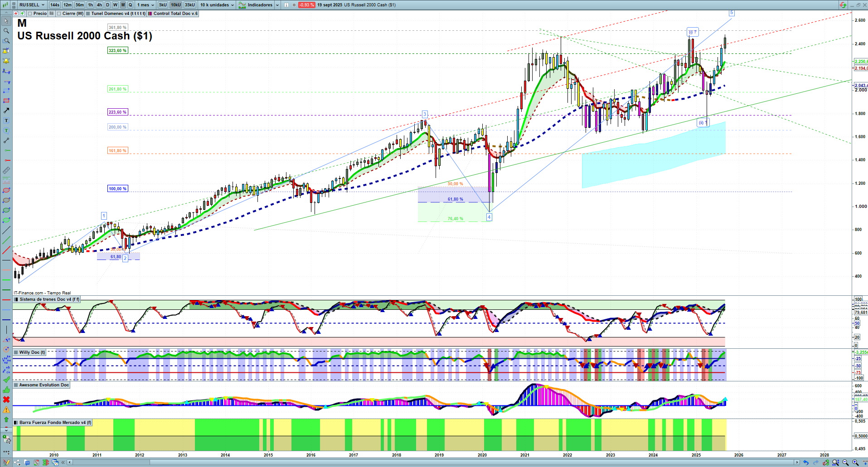Viewport: 868px width, 467px height.
Task: Select the black arrow drawing tool
Action: coord(6,111)
